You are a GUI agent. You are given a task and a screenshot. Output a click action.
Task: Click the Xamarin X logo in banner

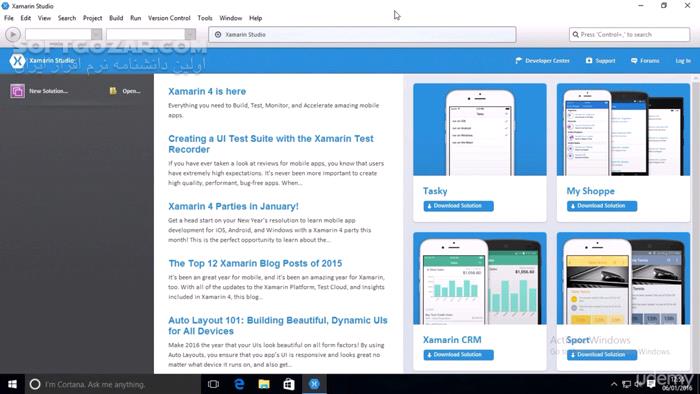17,61
